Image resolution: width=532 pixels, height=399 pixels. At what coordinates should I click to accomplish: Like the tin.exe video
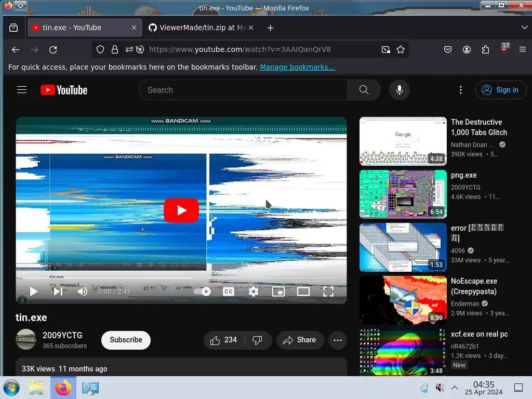tap(224, 340)
